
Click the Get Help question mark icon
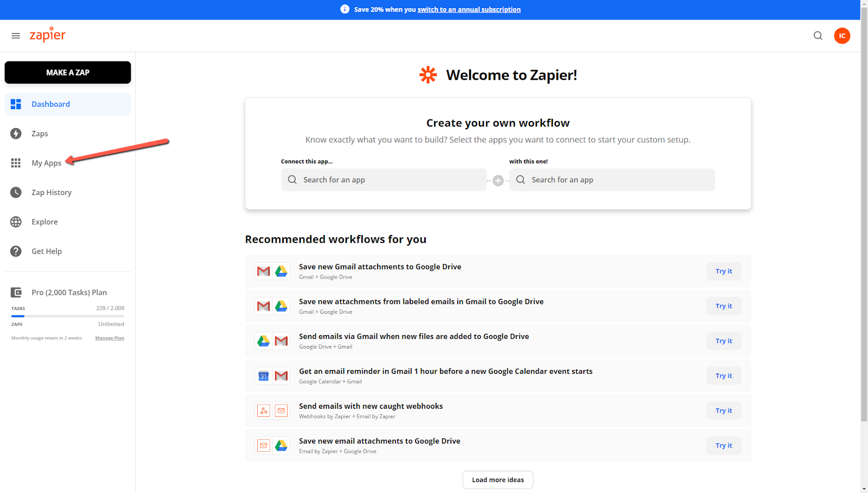[x=16, y=251]
